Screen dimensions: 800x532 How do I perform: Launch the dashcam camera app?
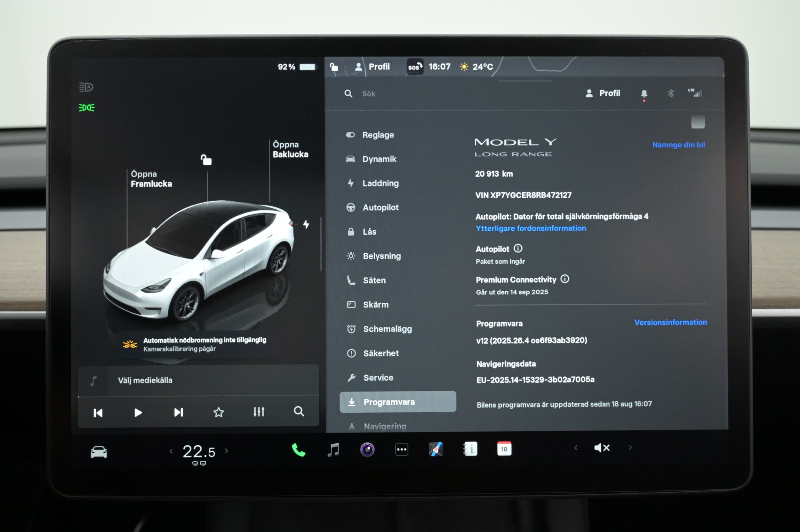367,449
